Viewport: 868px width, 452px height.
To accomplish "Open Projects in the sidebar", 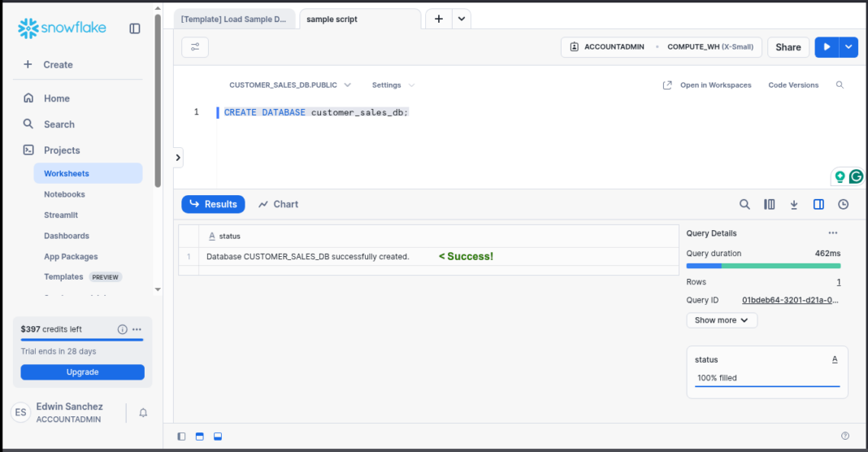I will [x=62, y=150].
